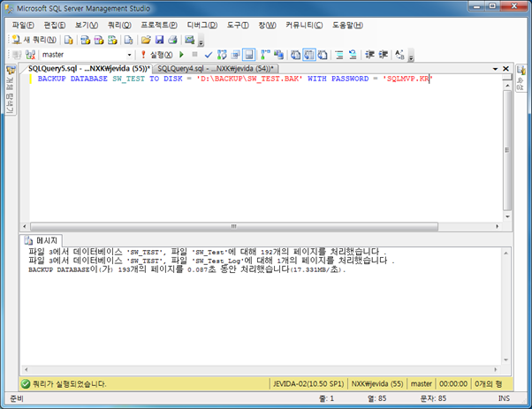Open the 도움말(H) menu
The width and height of the screenshot is (532, 409).
347,25
